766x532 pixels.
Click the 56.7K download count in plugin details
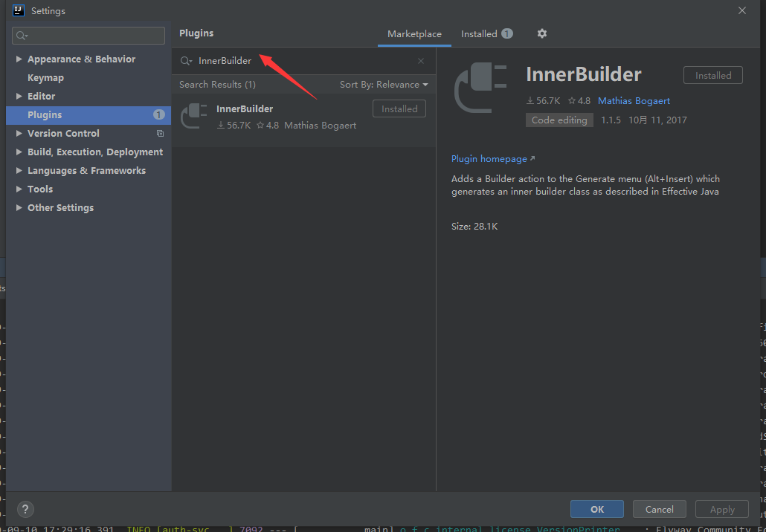click(x=543, y=101)
